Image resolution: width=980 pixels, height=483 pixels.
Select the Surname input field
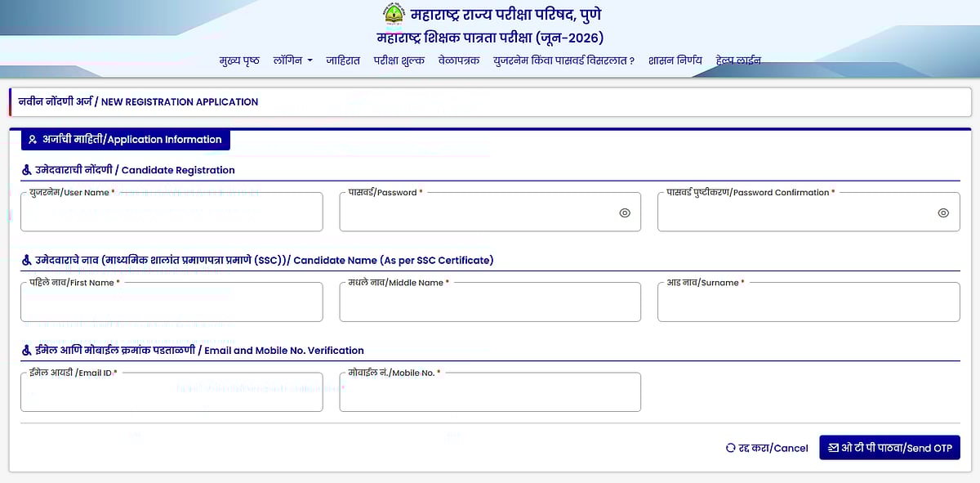[x=808, y=303]
